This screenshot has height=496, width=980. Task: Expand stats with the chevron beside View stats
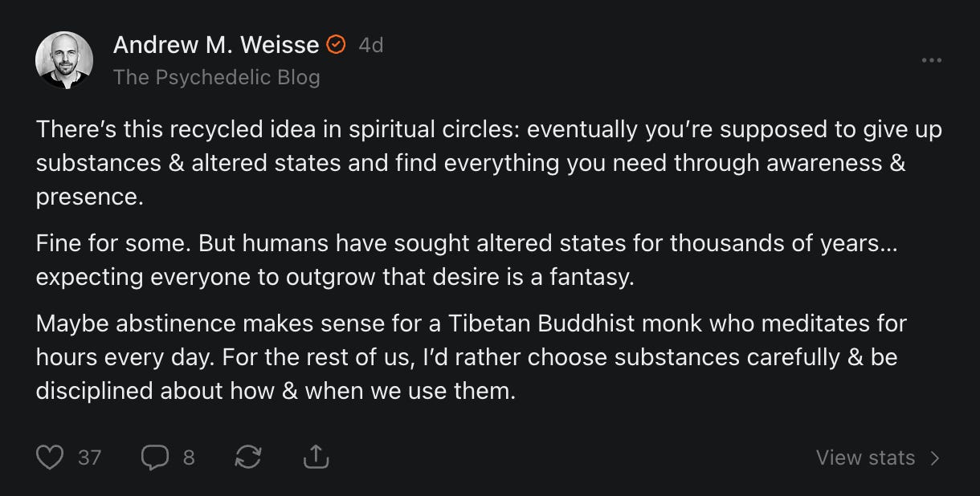934,458
